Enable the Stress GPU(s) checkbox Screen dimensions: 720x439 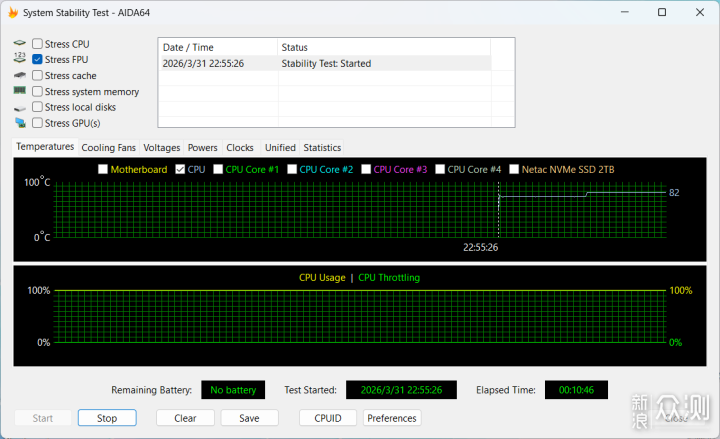click(37, 123)
